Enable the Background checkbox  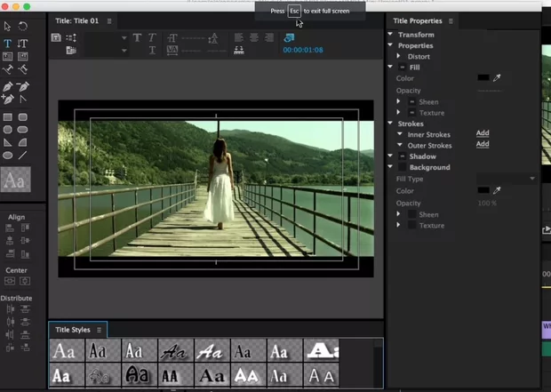coord(402,167)
